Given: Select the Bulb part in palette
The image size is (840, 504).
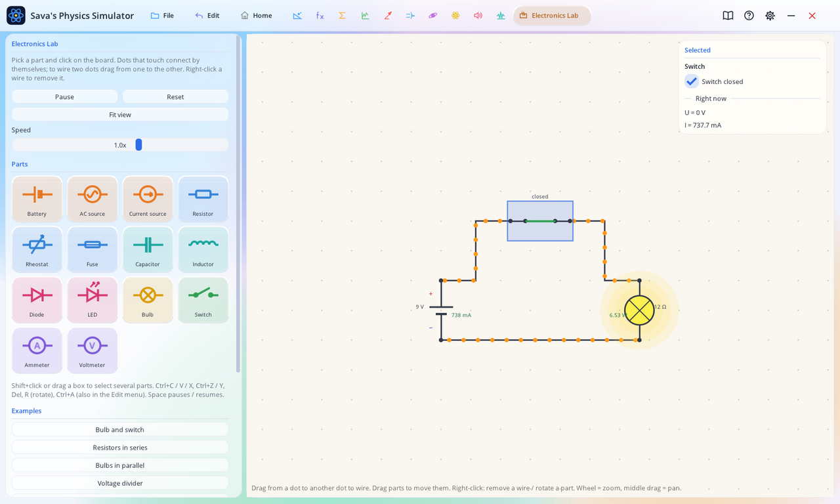Looking at the screenshot, I should tap(148, 300).
